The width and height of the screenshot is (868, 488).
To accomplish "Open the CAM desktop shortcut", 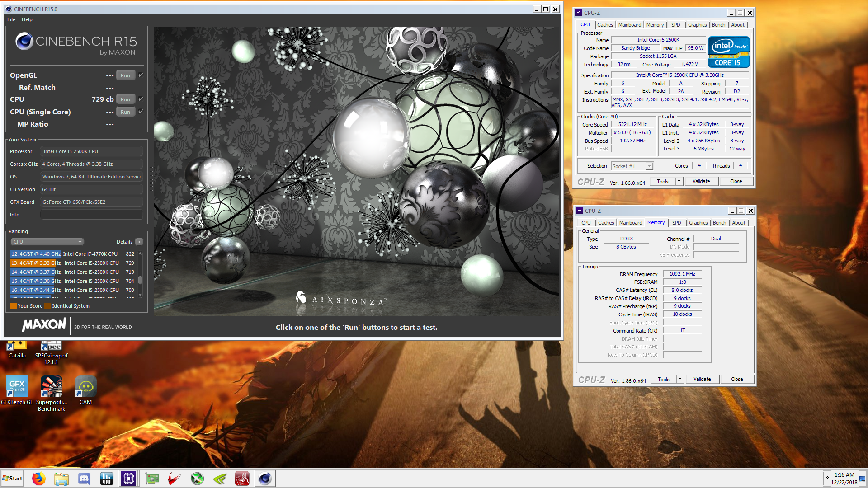I will (85, 390).
